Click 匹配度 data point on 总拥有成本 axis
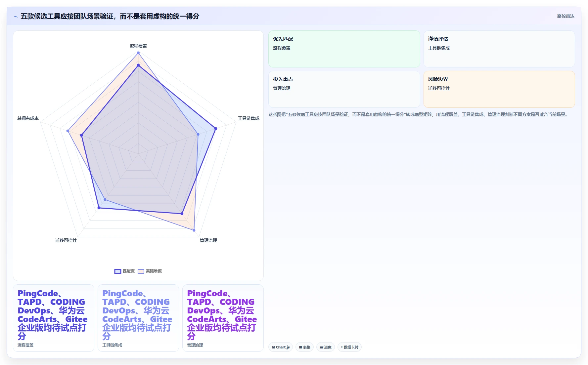The height and width of the screenshot is (365, 588). coord(81,135)
